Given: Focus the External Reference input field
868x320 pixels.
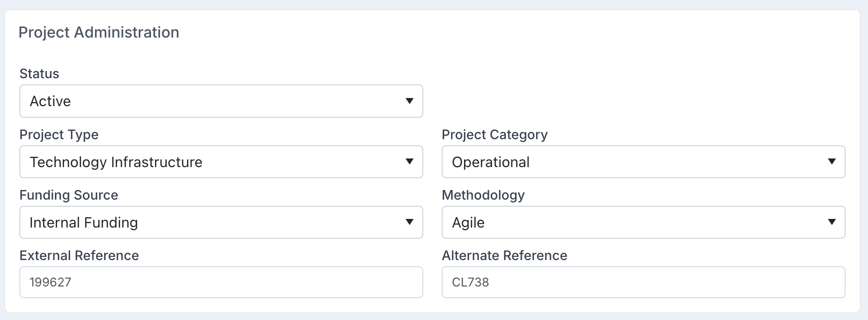Looking at the screenshot, I should (221, 282).
